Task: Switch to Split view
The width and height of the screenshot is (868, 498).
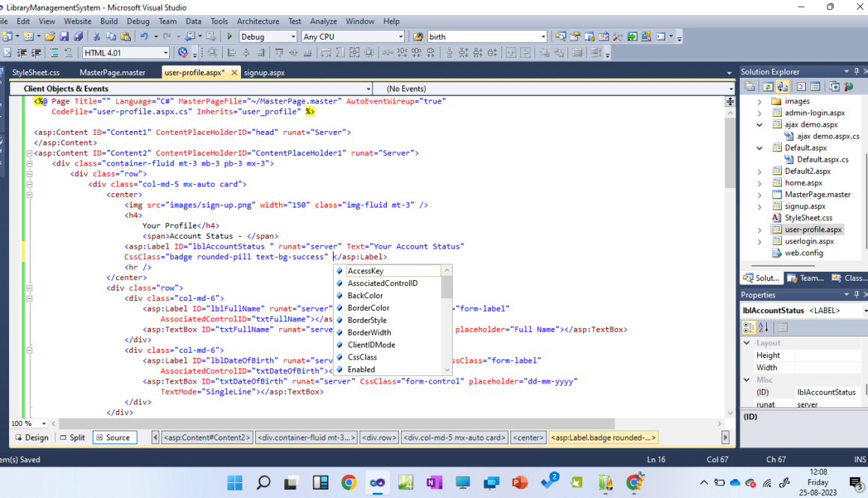Action: 72,437
